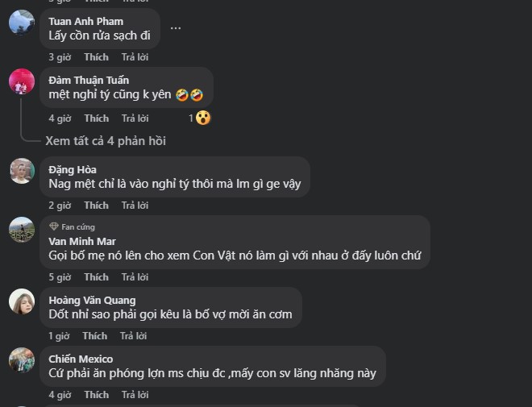Click the Chiến Mexico username link
The image size is (532, 407).
point(81,359)
